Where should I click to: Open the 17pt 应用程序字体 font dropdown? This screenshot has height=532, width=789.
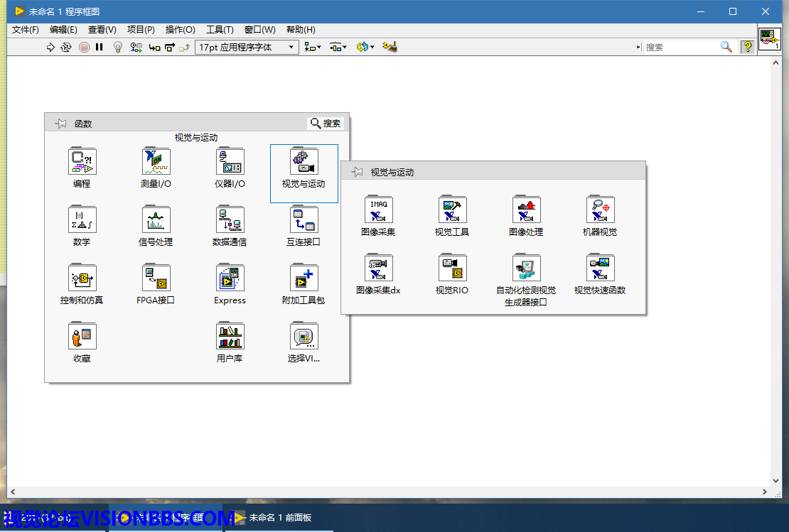(246, 47)
